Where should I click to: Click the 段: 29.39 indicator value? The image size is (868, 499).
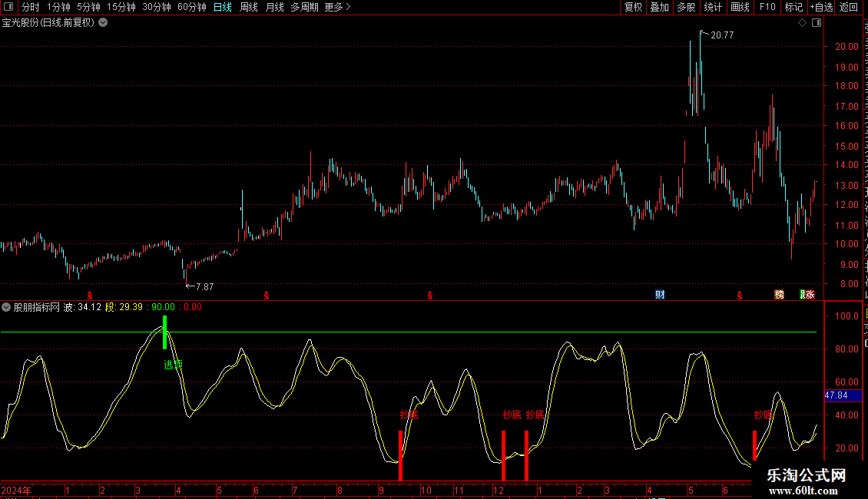tap(124, 307)
